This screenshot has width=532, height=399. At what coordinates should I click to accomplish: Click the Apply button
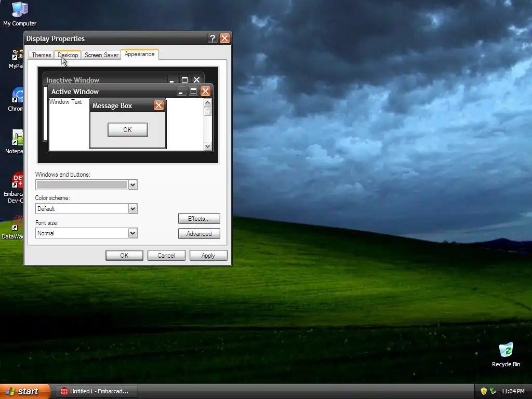point(208,255)
